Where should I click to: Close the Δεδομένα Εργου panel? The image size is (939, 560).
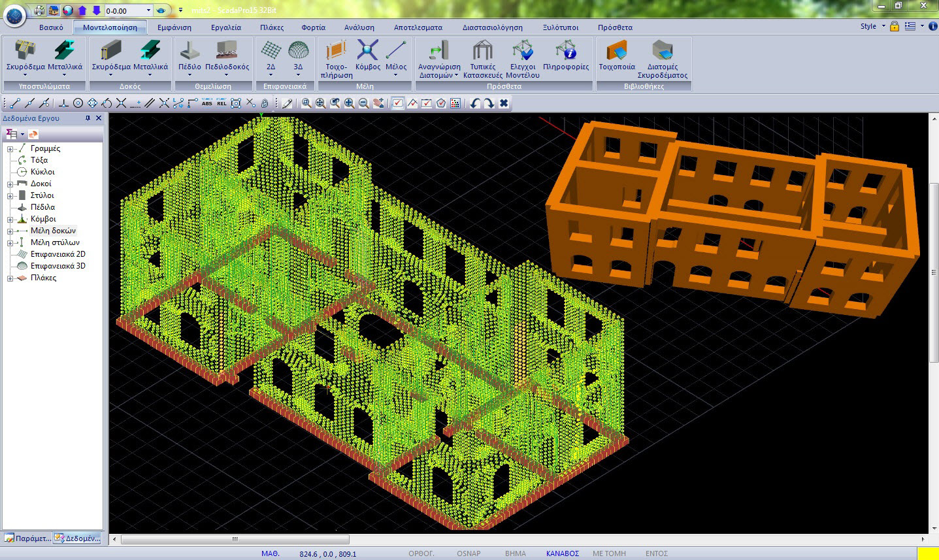tap(99, 118)
